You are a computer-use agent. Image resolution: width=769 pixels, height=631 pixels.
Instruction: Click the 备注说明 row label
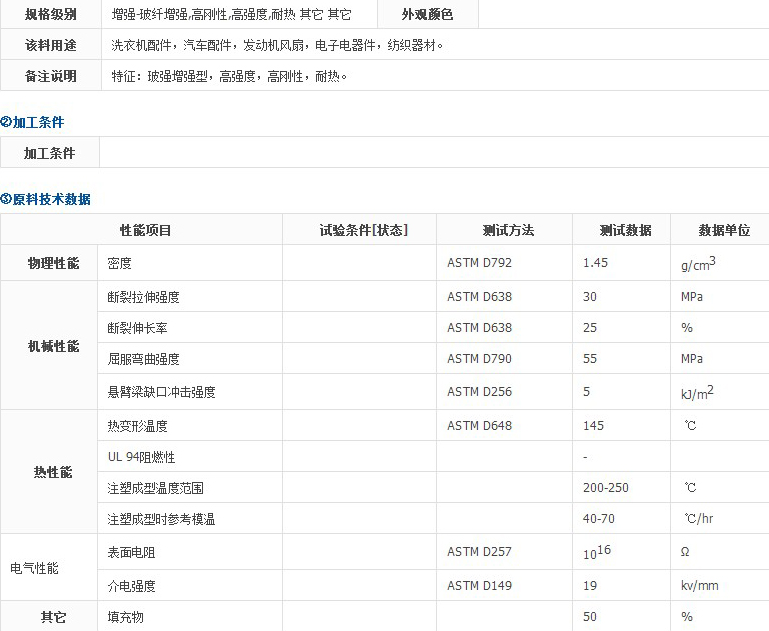(50, 76)
